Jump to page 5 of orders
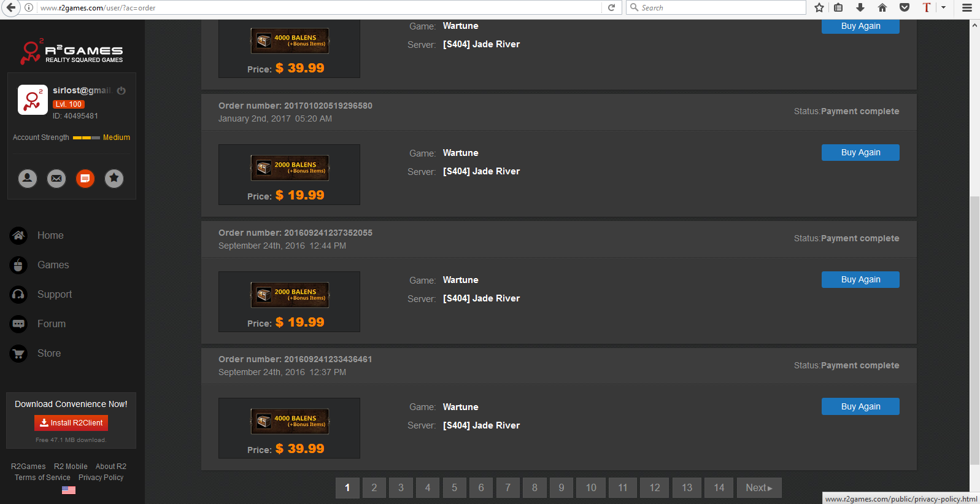This screenshot has height=504, width=980. pyautogui.click(x=455, y=488)
